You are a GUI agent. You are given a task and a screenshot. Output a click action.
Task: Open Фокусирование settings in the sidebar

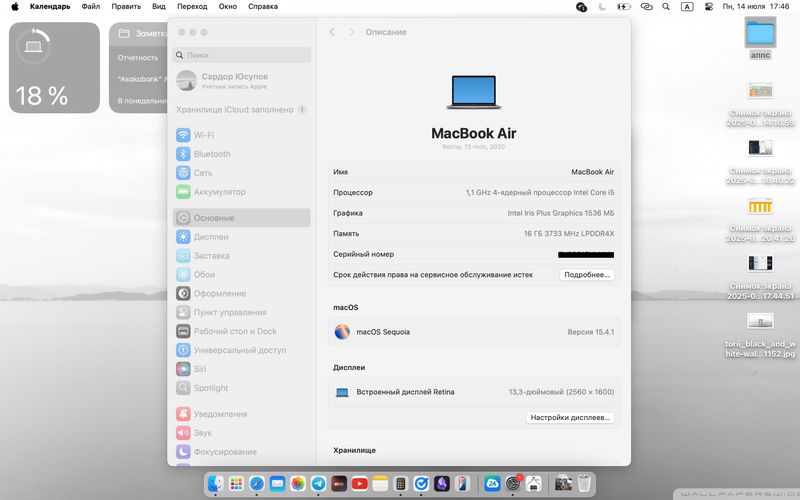click(241, 452)
